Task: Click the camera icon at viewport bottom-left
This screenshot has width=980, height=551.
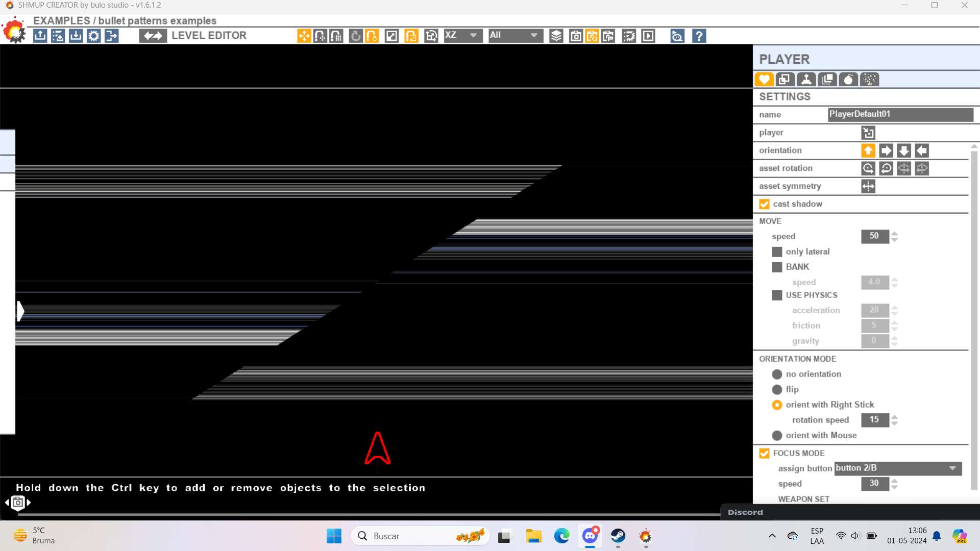Action: 18,503
